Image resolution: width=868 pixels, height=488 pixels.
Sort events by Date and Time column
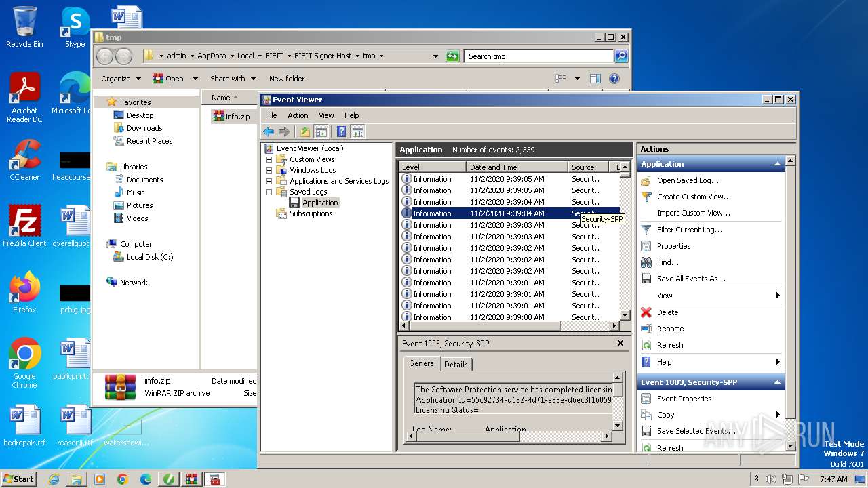[x=517, y=167]
